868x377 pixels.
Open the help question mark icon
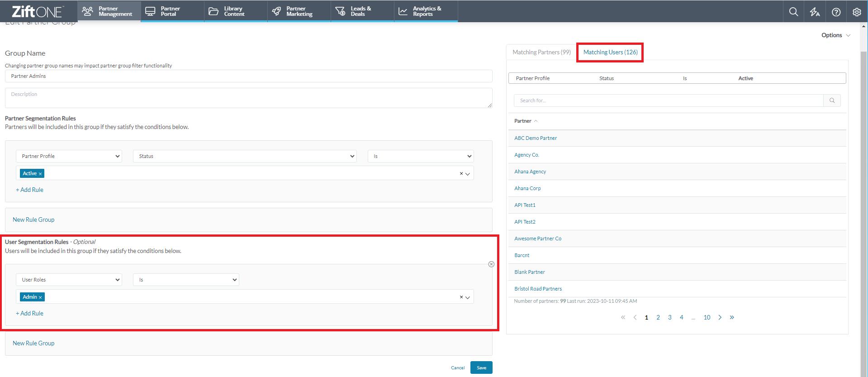click(x=836, y=12)
